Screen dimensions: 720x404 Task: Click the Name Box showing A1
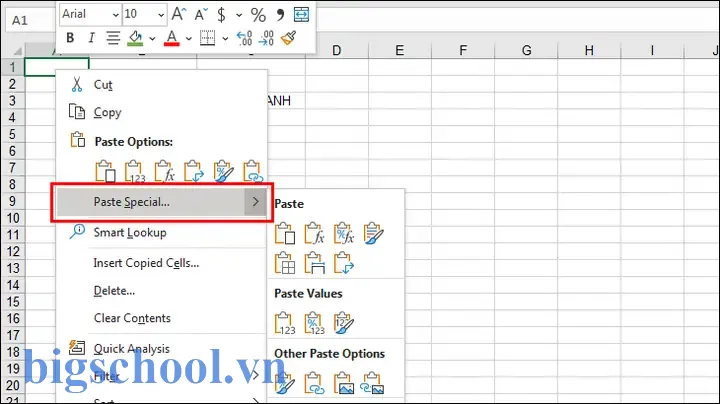[x=29, y=20]
